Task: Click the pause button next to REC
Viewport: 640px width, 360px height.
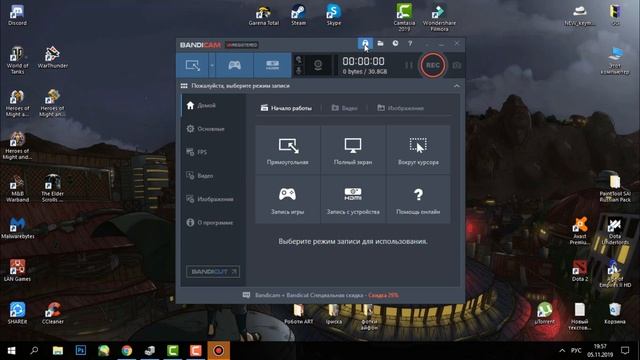Action: coord(409,65)
